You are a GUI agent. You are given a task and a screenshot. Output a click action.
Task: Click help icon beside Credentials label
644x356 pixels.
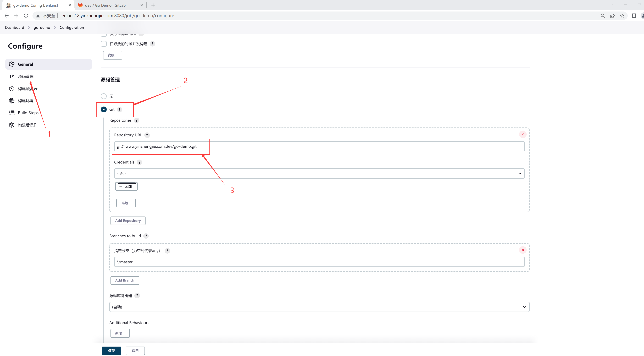140,162
